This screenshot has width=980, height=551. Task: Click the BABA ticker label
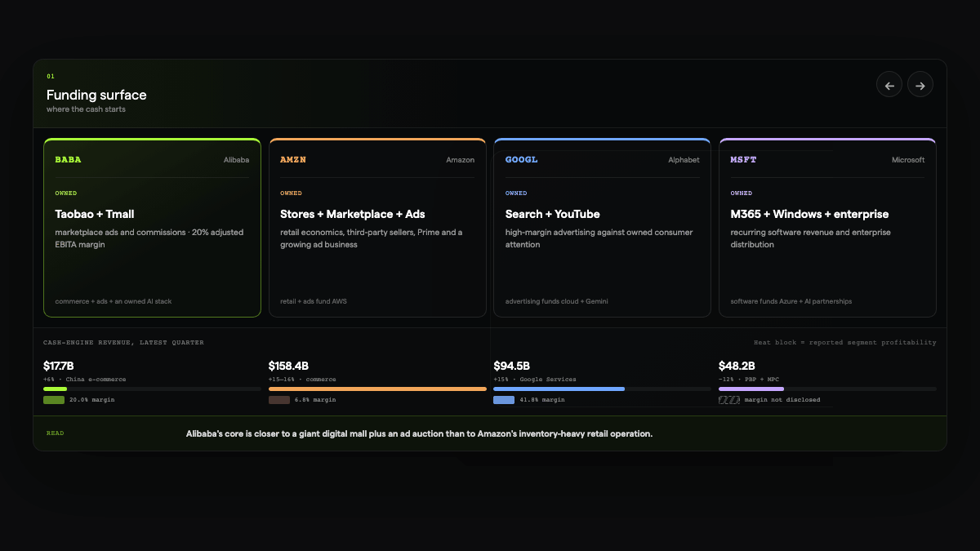[x=68, y=160]
